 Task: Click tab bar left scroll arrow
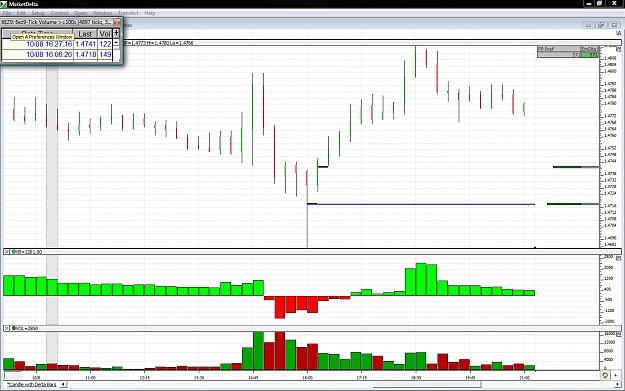(63, 385)
